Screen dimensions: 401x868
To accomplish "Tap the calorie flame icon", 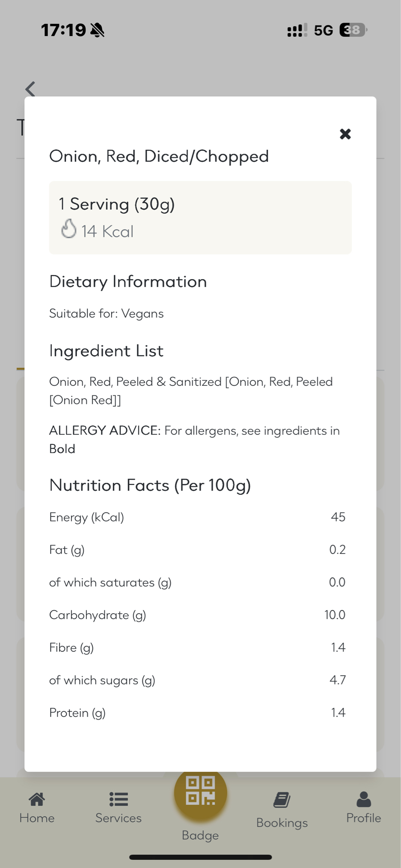I will [69, 229].
